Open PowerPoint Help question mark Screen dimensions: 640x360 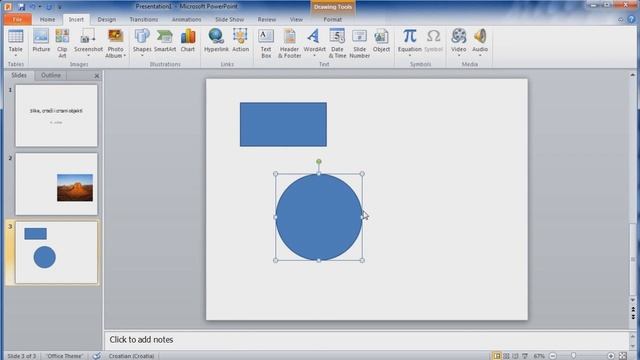632,19
